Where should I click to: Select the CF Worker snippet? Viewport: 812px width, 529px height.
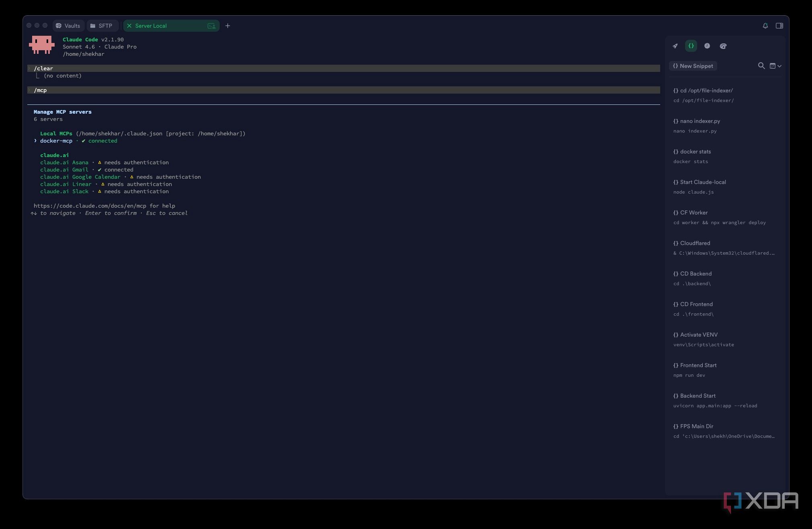725,217
